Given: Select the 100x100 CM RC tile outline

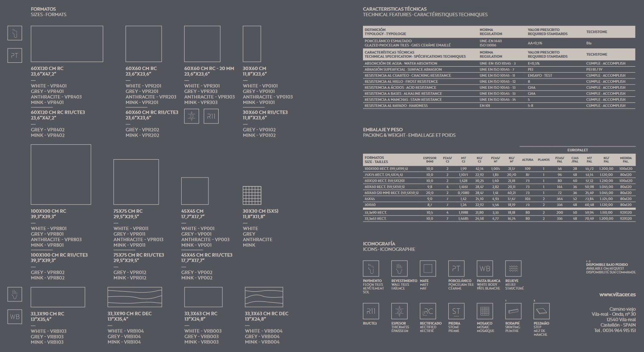Looking at the screenshot, I should (61, 175).
